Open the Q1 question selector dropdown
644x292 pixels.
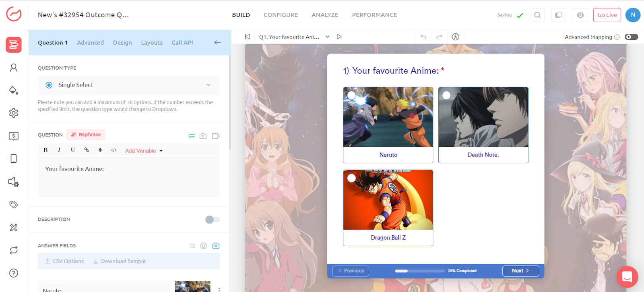pos(294,37)
